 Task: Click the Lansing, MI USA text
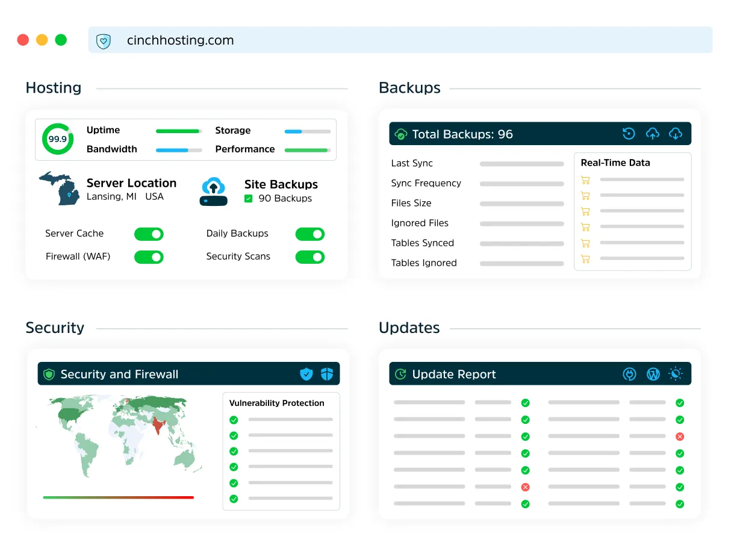pos(125,197)
